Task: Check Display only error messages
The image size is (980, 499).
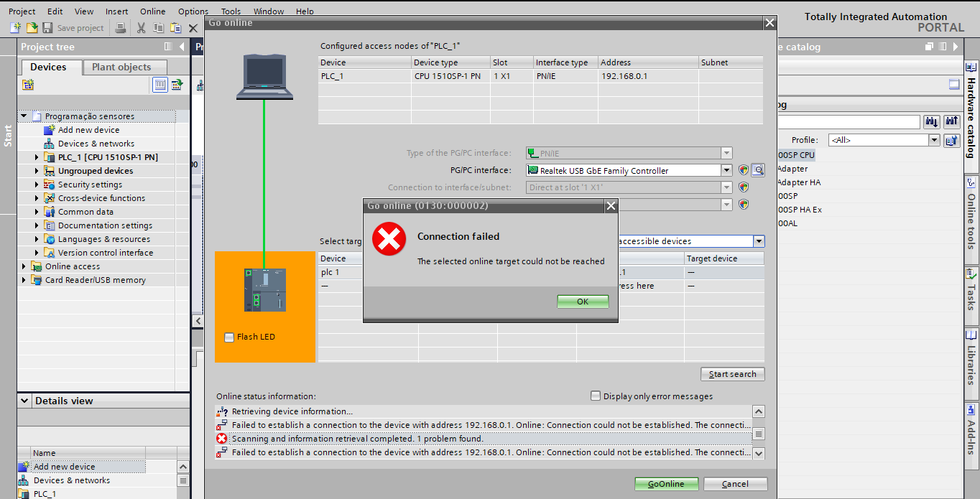Action: click(595, 396)
